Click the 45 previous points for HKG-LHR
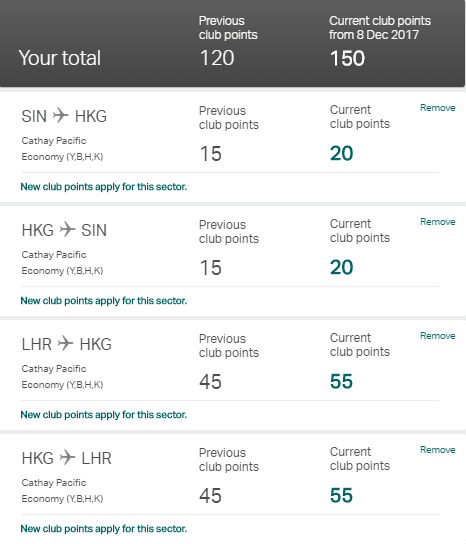This screenshot has height=544, width=466. tap(210, 495)
